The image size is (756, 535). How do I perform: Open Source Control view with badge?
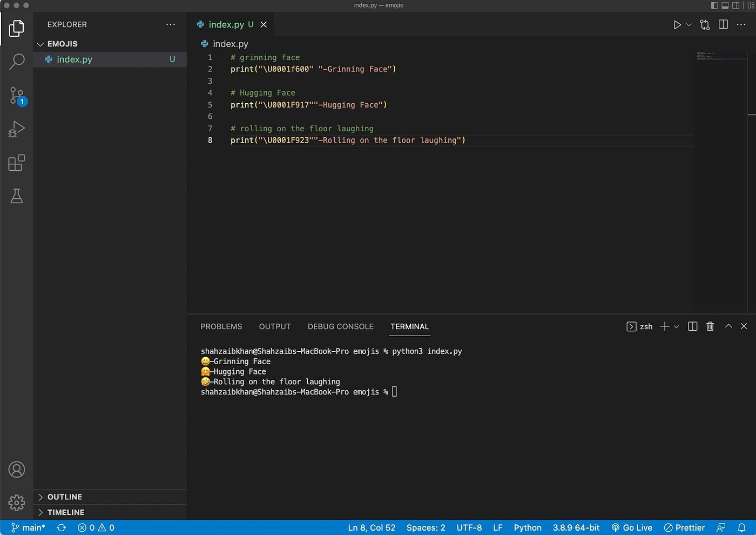point(17,96)
